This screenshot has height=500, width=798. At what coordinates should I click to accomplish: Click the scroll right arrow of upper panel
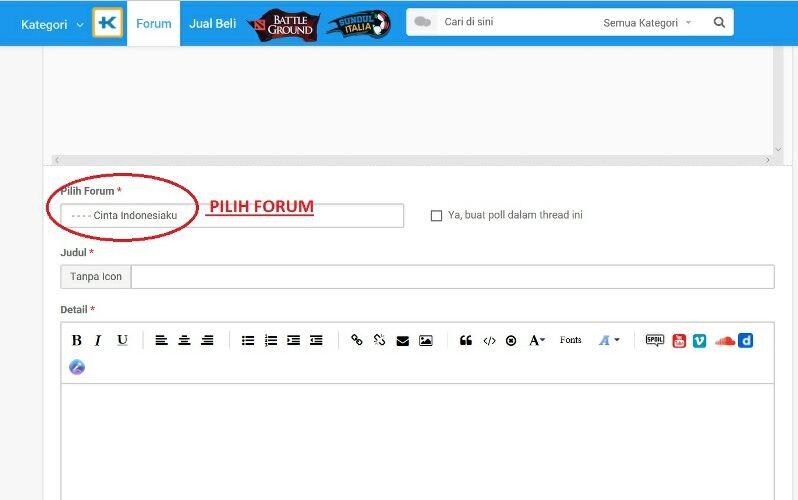(x=768, y=160)
